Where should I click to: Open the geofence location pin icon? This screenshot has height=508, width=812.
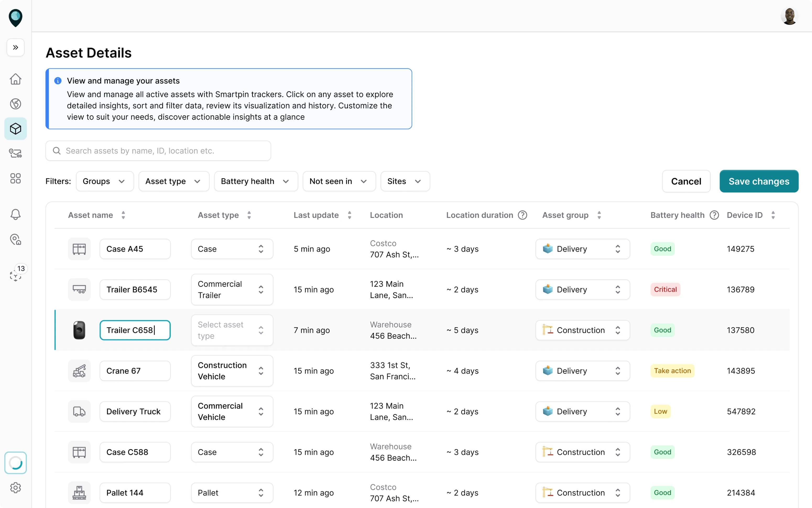15,240
